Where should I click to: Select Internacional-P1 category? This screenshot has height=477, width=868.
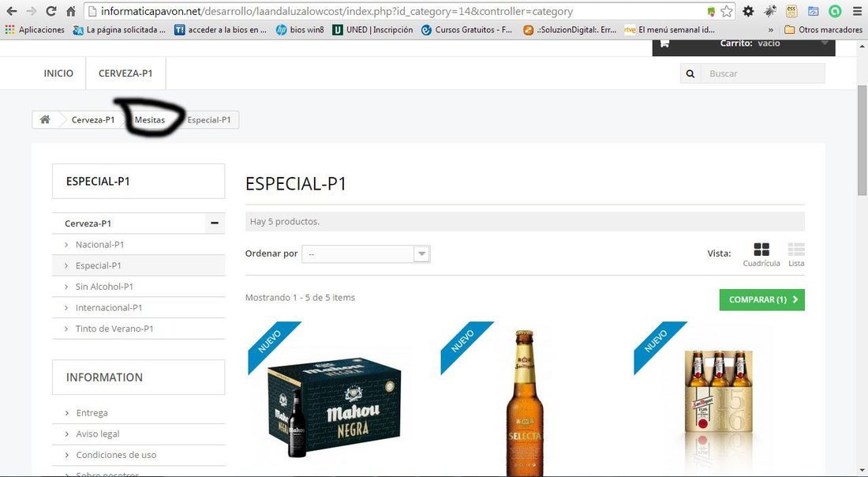tap(109, 307)
